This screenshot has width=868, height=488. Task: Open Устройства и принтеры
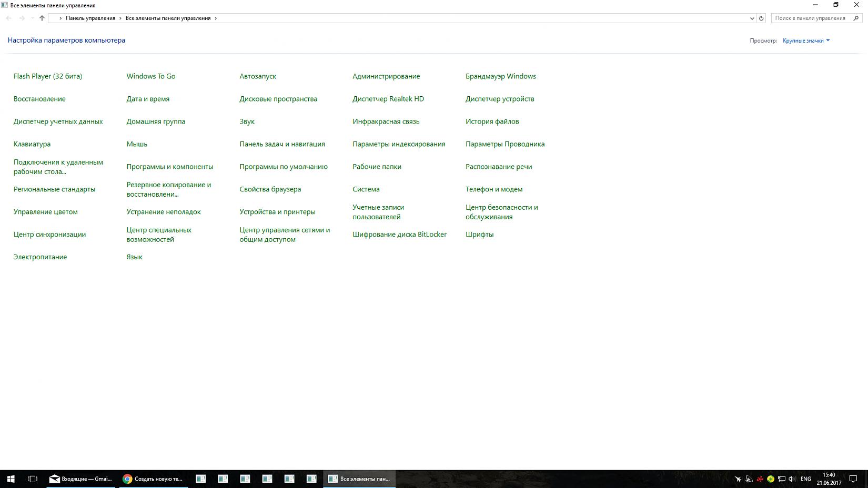pos(277,212)
